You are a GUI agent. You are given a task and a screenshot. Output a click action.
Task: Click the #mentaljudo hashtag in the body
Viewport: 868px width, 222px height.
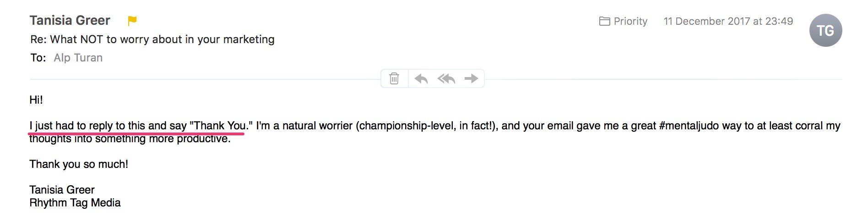(x=689, y=126)
